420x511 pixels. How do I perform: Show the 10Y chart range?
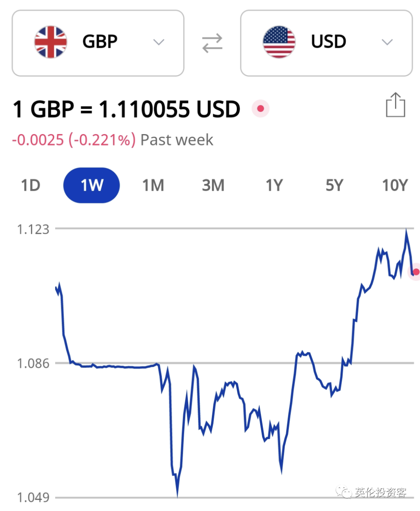pos(395,185)
